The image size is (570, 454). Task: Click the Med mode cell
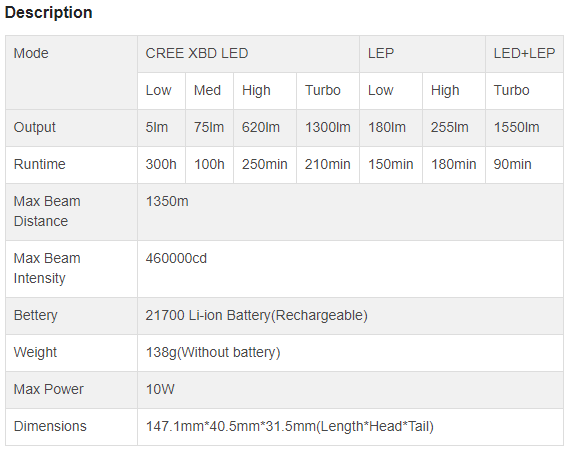point(209,91)
